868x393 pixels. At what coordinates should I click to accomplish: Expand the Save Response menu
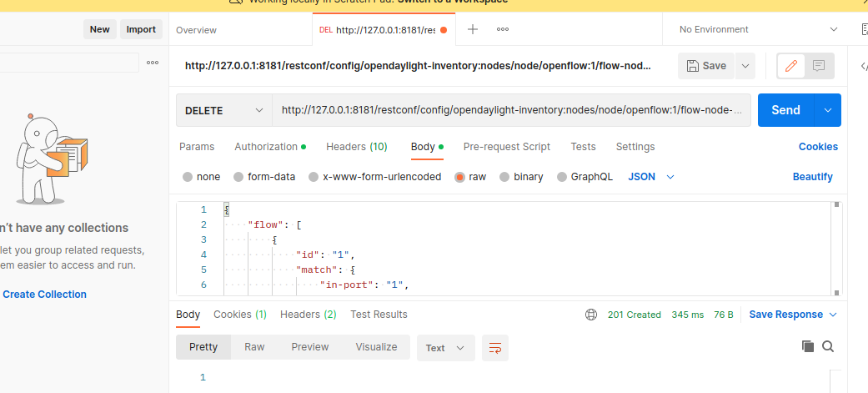coord(793,315)
